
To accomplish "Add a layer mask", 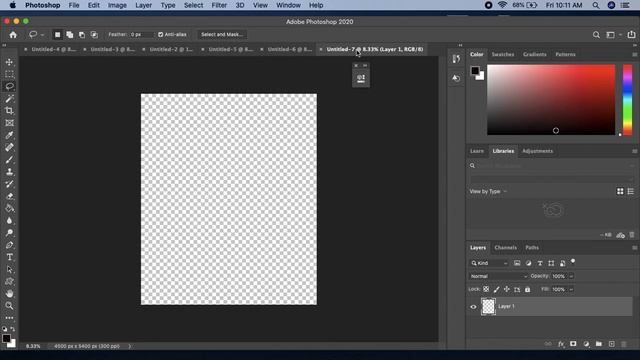I will coord(573,344).
